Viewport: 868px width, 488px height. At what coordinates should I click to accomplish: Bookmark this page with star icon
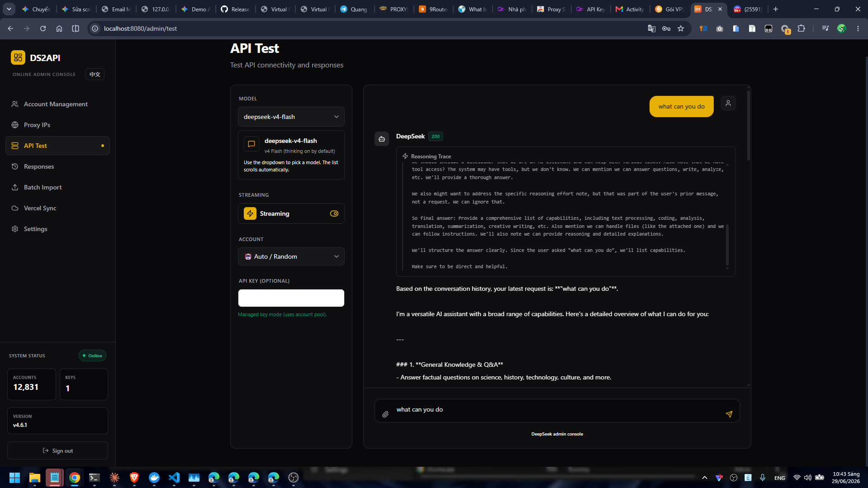(x=681, y=28)
